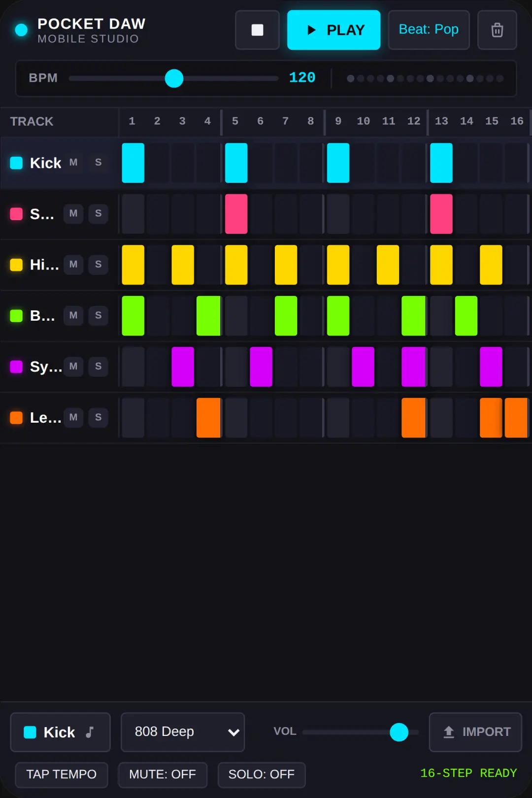Toggle pink Snare step 5 pad

click(236, 214)
